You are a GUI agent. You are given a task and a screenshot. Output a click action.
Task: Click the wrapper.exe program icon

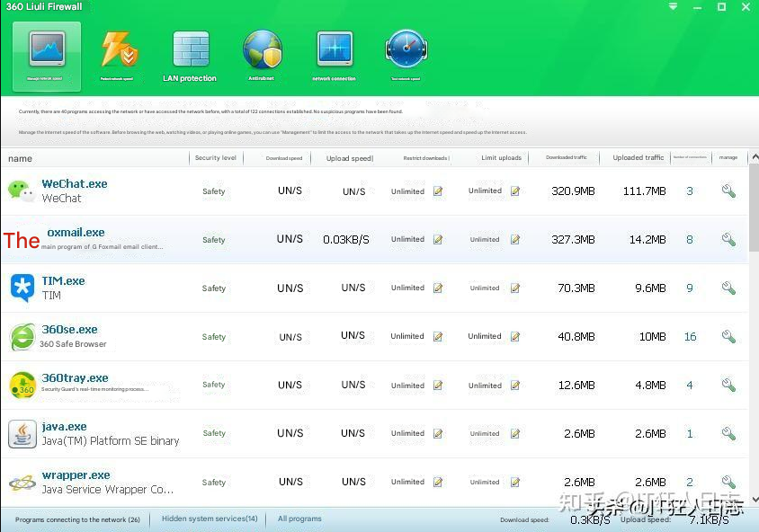(22, 483)
